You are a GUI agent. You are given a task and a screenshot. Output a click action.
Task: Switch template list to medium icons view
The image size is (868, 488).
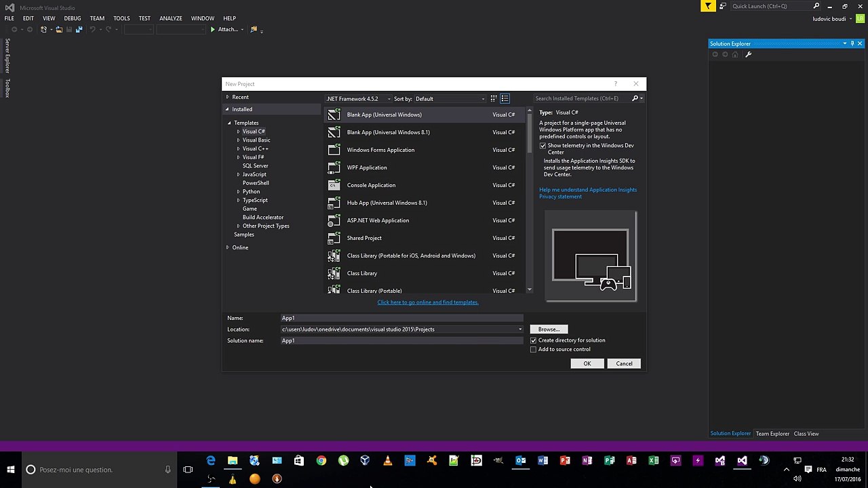click(x=505, y=98)
